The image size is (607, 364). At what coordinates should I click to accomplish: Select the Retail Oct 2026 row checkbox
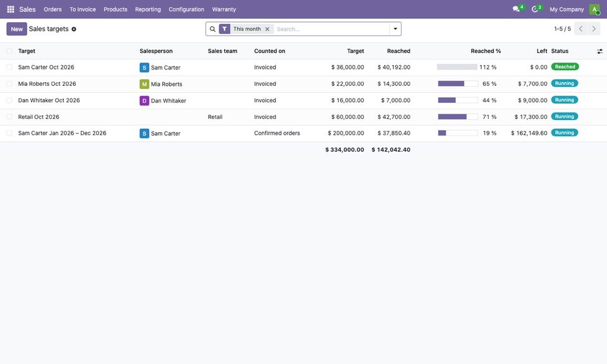tap(9, 117)
